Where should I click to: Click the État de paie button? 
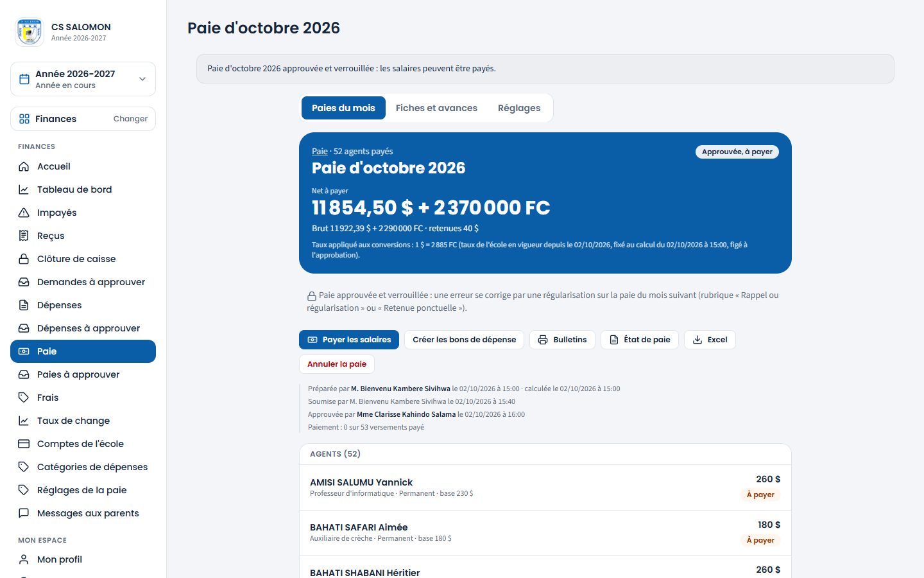coord(639,340)
